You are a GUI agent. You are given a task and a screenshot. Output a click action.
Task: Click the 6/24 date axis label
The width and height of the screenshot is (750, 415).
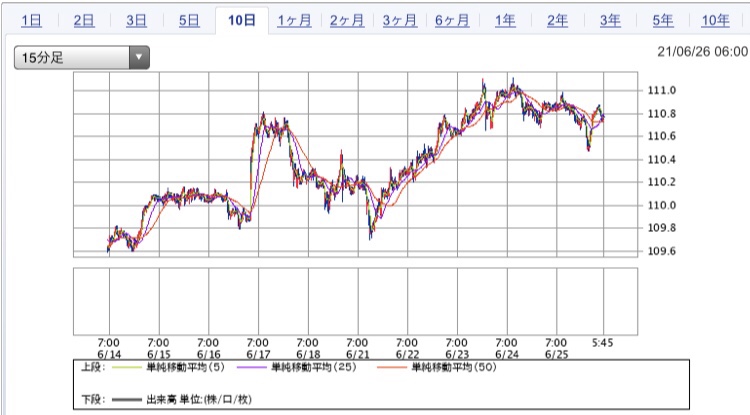507,355
